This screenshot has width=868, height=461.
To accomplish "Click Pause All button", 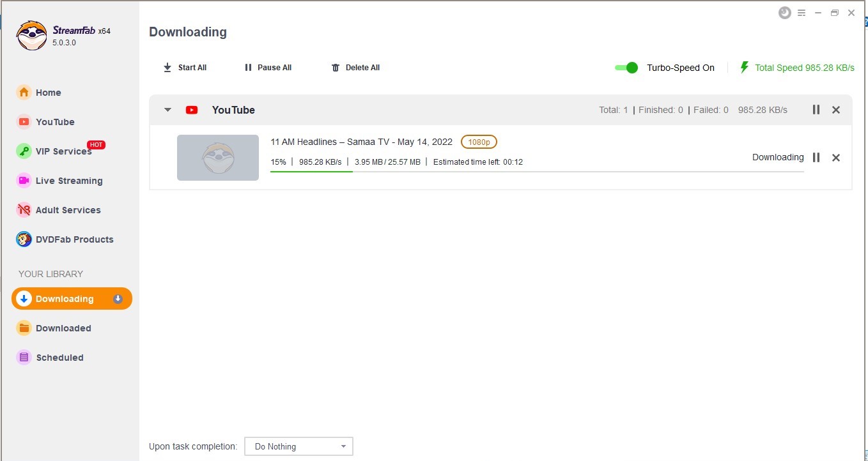I will click(x=268, y=68).
